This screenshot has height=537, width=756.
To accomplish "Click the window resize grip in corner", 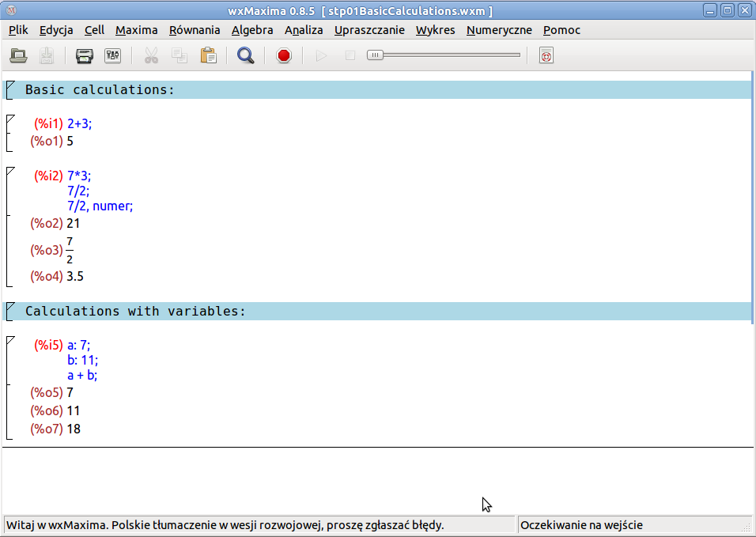I will 747,528.
